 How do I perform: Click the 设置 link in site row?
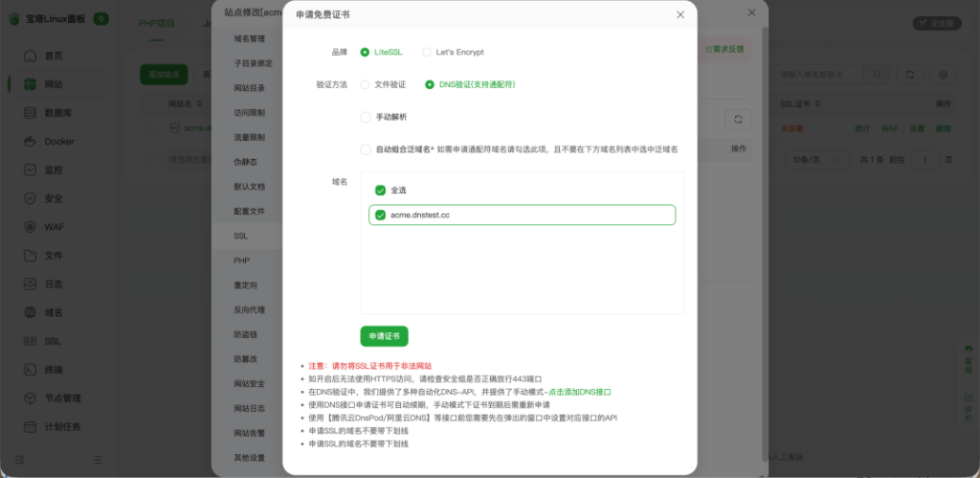[x=917, y=128]
